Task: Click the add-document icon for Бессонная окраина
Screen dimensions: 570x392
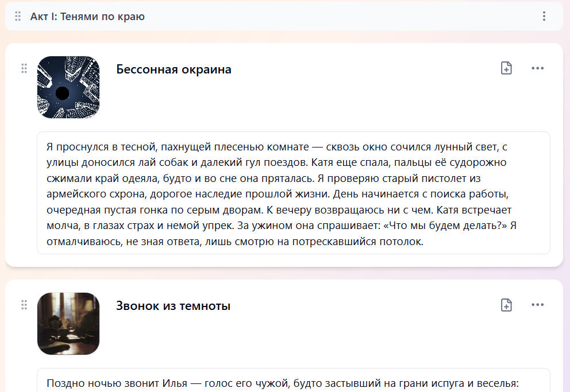Action: [x=506, y=68]
